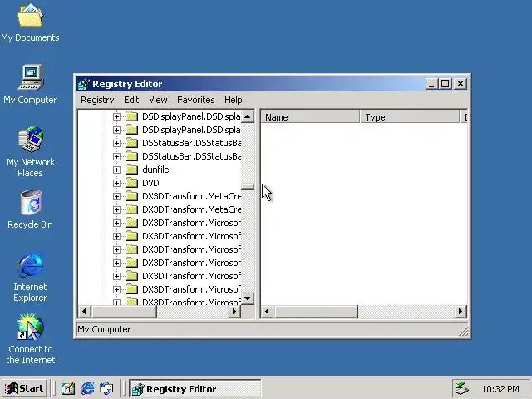
Task: Click the values pane horizontal scrollbar thumb
Action: (x=316, y=311)
